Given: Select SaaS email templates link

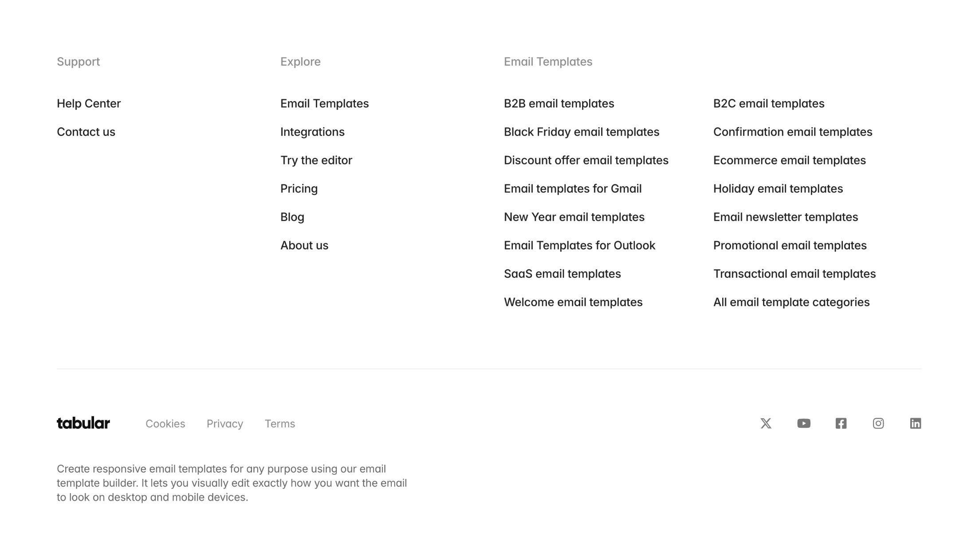Looking at the screenshot, I should pyautogui.click(x=562, y=274).
